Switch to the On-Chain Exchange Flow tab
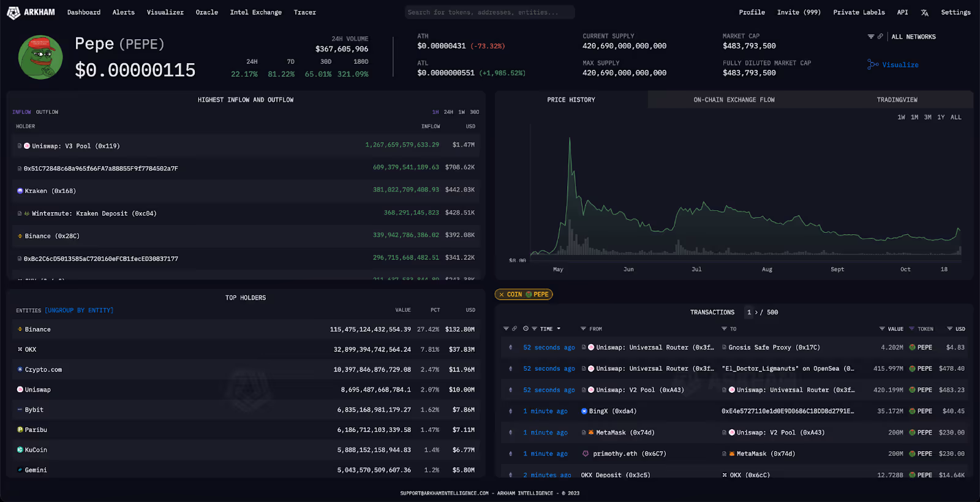The height and width of the screenshot is (502, 980). [734, 99]
